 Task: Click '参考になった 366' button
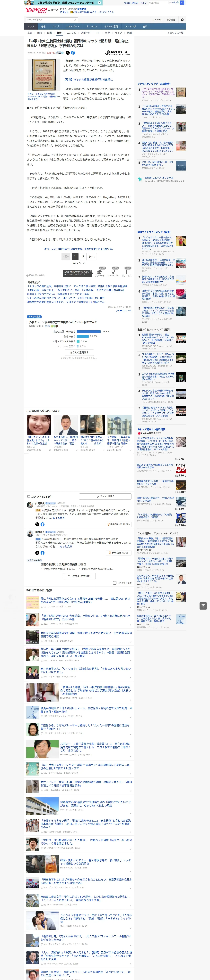[x=119, y=553]
